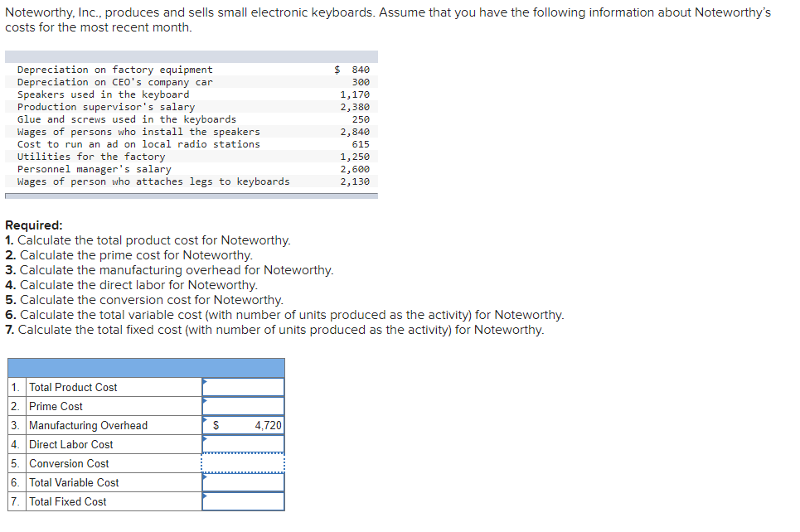800x532 pixels.
Task: Click requirement 6 about total variable cost
Action: 284,315
